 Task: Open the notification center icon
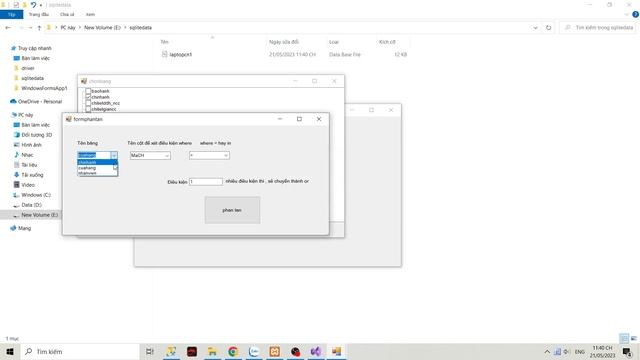[x=627, y=351]
